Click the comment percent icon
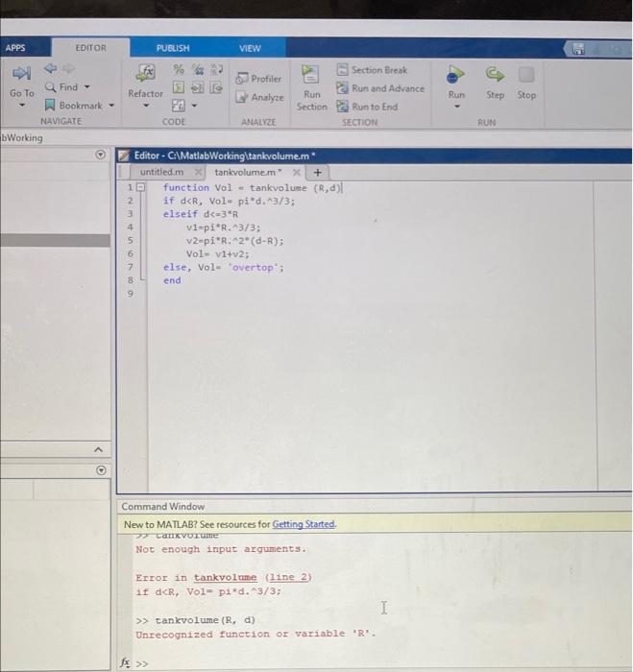This screenshot has width=633, height=672. coord(179,69)
